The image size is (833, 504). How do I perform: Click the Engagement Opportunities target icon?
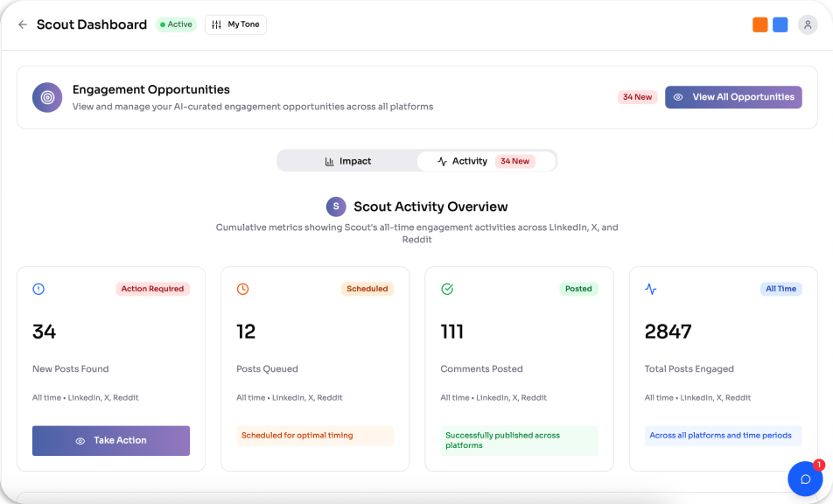point(47,97)
